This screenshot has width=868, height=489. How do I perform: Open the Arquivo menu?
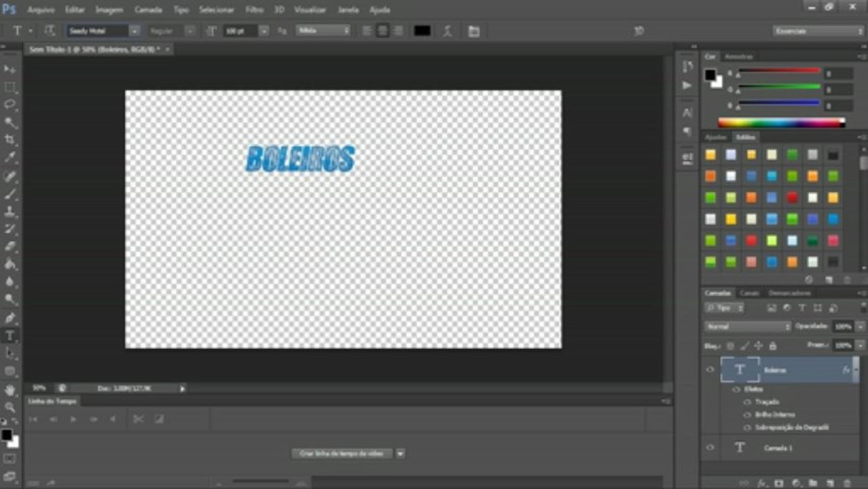point(41,10)
